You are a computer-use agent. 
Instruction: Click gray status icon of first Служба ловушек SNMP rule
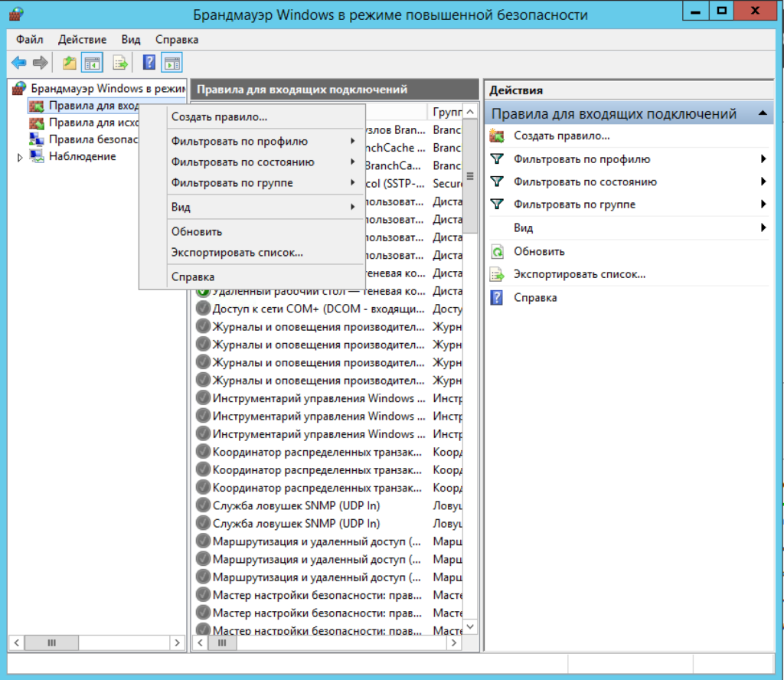click(x=202, y=505)
